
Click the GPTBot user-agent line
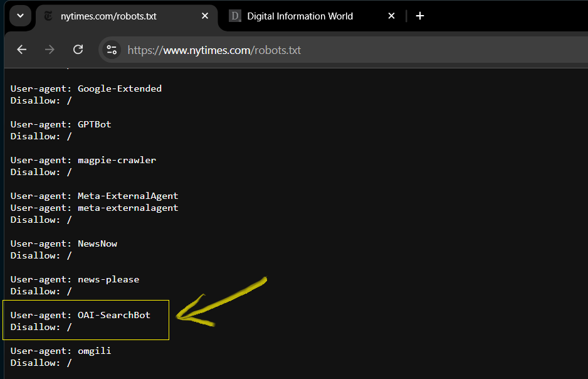[61, 124]
